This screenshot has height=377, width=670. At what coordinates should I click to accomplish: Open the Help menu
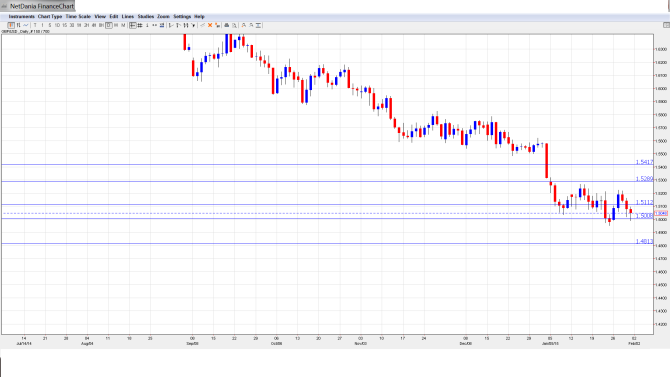click(x=199, y=16)
